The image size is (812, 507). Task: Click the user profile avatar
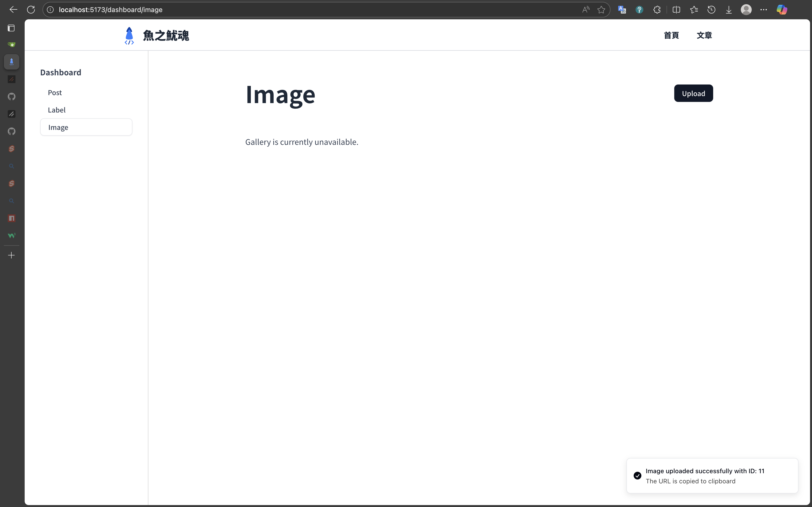(x=746, y=10)
